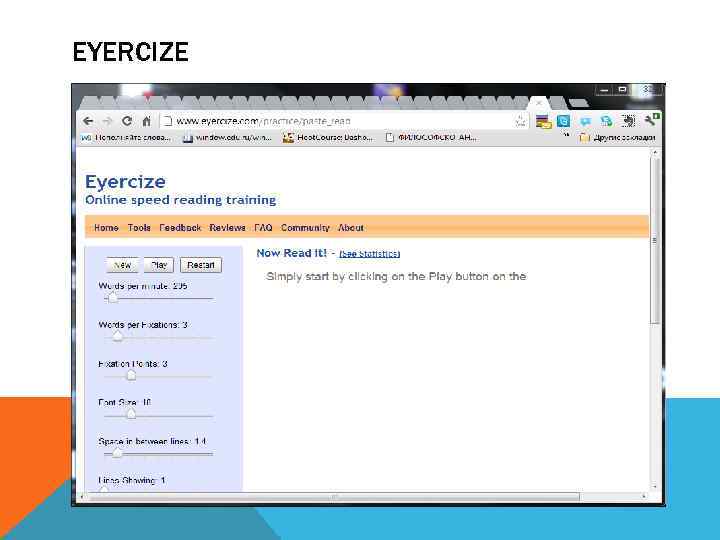Image resolution: width=720 pixels, height=540 pixels.
Task: Click the striped card extension icon
Action: point(543,122)
